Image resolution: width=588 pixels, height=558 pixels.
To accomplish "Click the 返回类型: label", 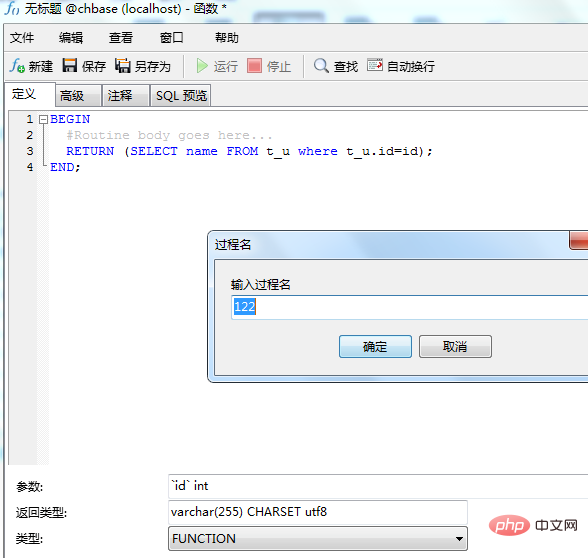I will click(x=41, y=512).
